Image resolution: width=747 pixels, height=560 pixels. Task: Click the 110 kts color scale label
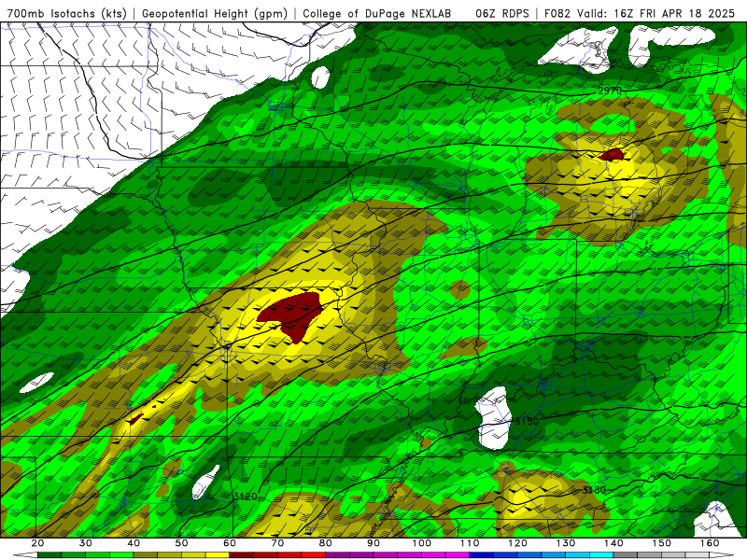[x=470, y=543]
